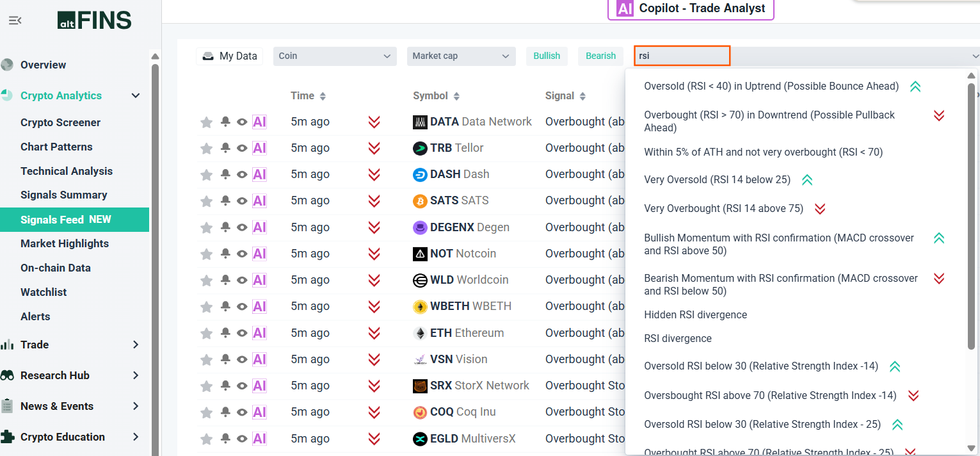Toggle the Bullish signal filter
980x456 pixels.
pos(547,56)
